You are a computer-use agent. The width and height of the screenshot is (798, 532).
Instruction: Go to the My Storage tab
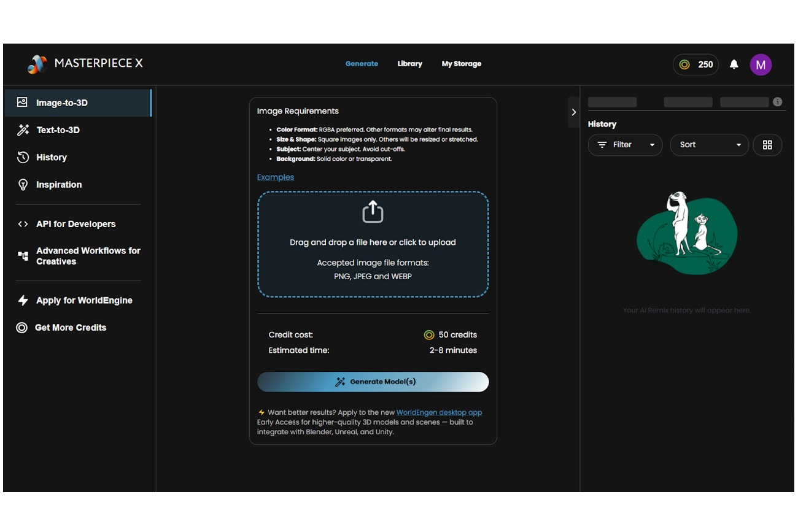461,64
